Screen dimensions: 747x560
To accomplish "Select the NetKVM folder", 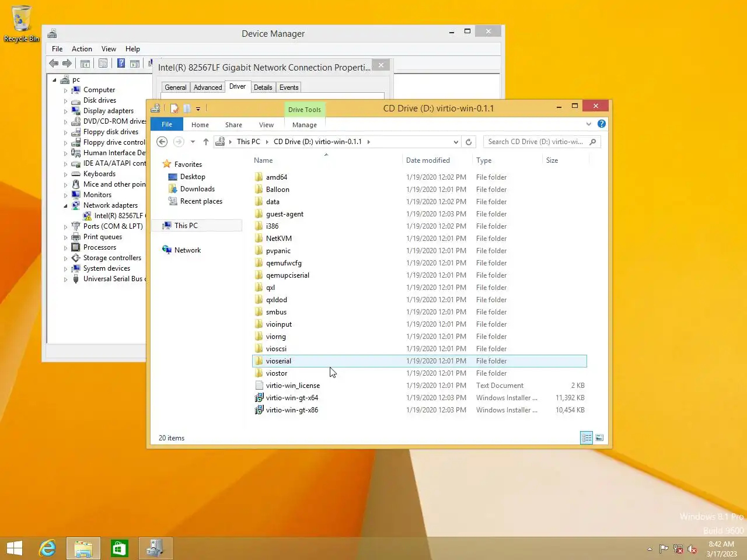I will pyautogui.click(x=279, y=239).
